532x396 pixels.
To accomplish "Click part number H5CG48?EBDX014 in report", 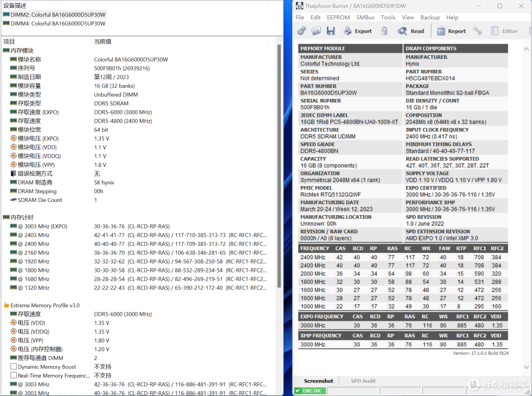I will point(430,78).
